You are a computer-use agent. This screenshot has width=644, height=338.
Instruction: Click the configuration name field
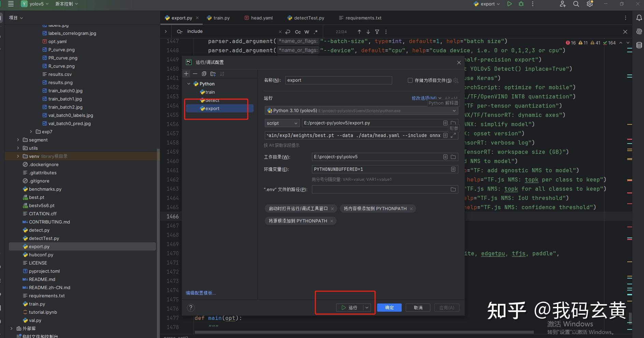tap(338, 80)
